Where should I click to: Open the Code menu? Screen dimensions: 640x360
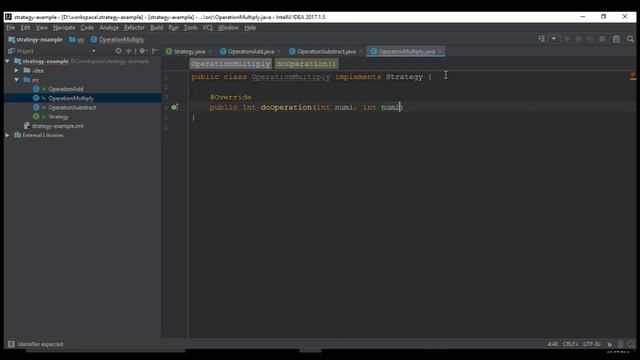[x=87, y=28]
